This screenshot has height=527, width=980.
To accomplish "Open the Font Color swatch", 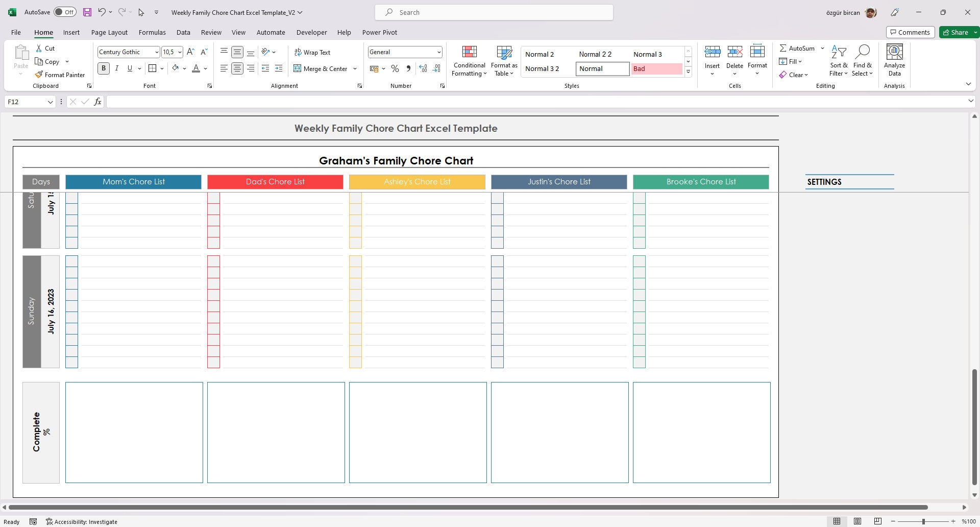I will point(197,68).
